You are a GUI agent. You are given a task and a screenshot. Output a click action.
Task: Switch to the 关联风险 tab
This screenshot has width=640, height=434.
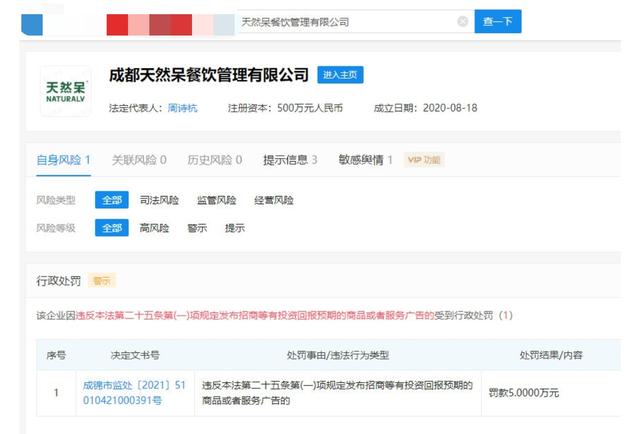click(x=139, y=160)
